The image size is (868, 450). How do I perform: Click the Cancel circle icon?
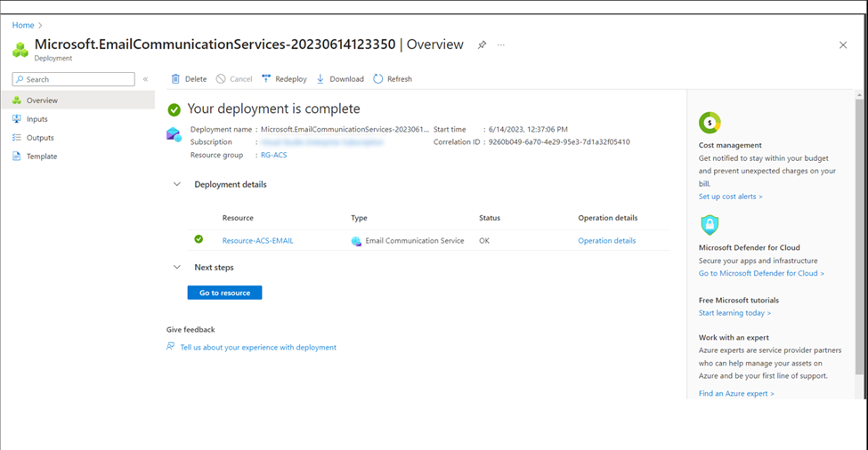tap(221, 79)
